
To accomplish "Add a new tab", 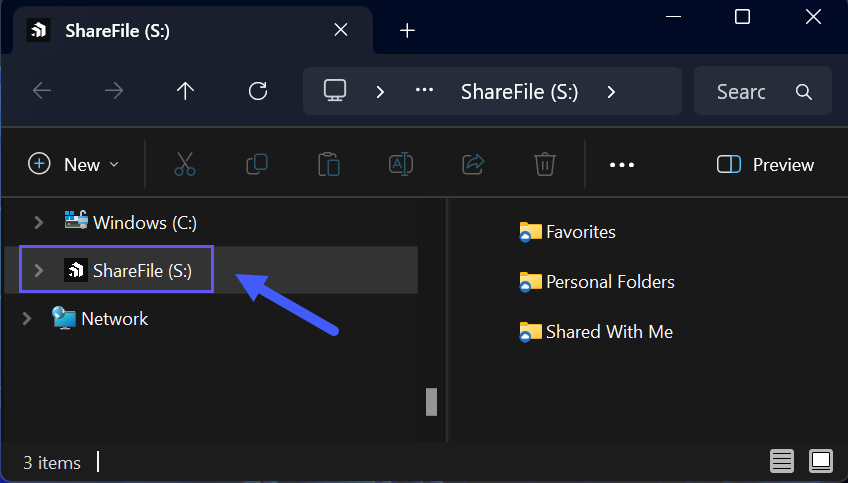I will pyautogui.click(x=407, y=31).
